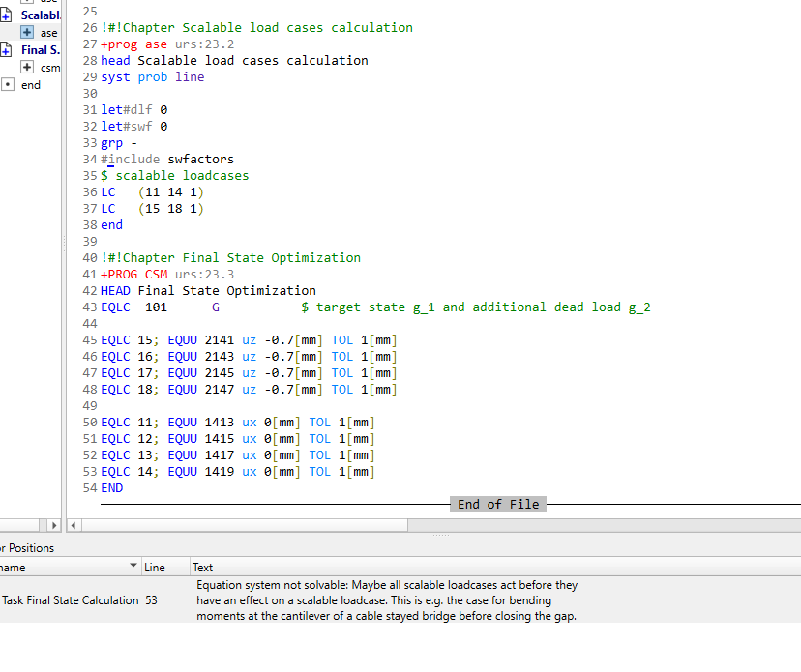
Task: Click the editor scroll-left arrow
Action: (x=74, y=525)
